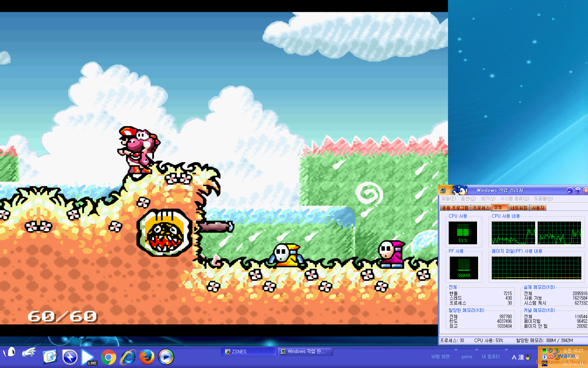
Task: Click the 시스템 캐시 value 627332
Action: [x=581, y=303]
